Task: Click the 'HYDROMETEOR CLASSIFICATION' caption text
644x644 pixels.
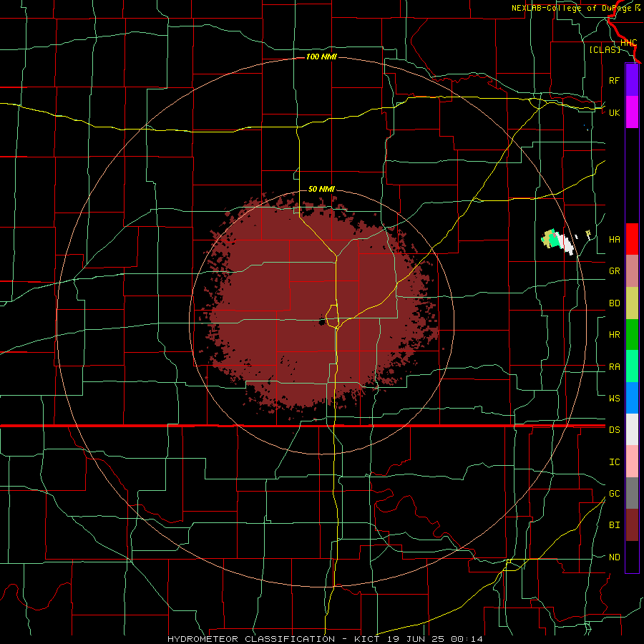Action: coord(251,639)
